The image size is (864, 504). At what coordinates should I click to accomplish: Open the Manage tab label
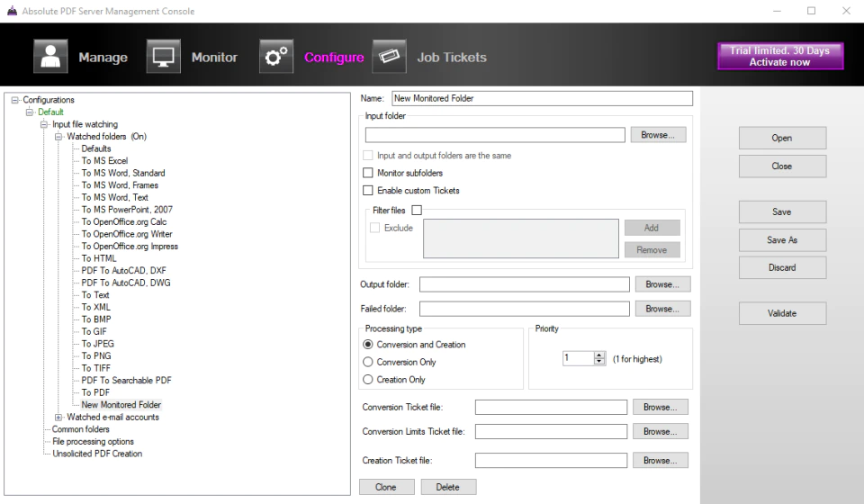103,58
